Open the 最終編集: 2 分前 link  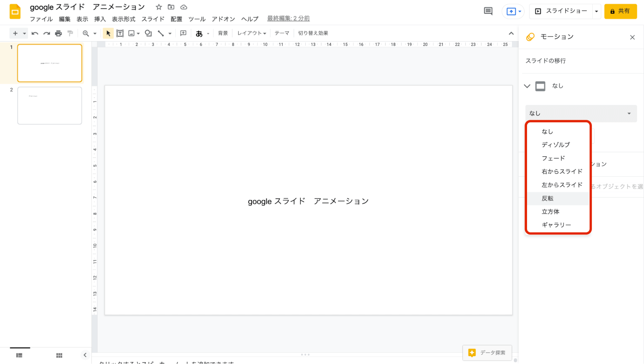(x=288, y=19)
